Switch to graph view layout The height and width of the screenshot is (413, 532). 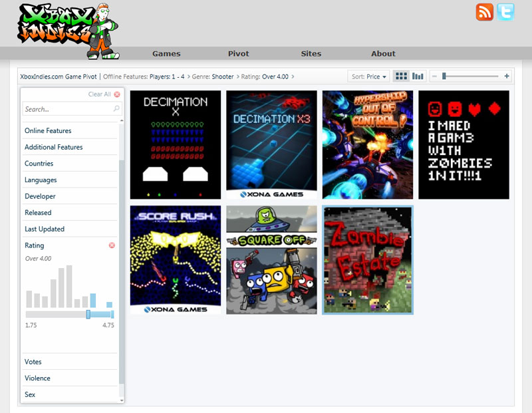click(418, 76)
